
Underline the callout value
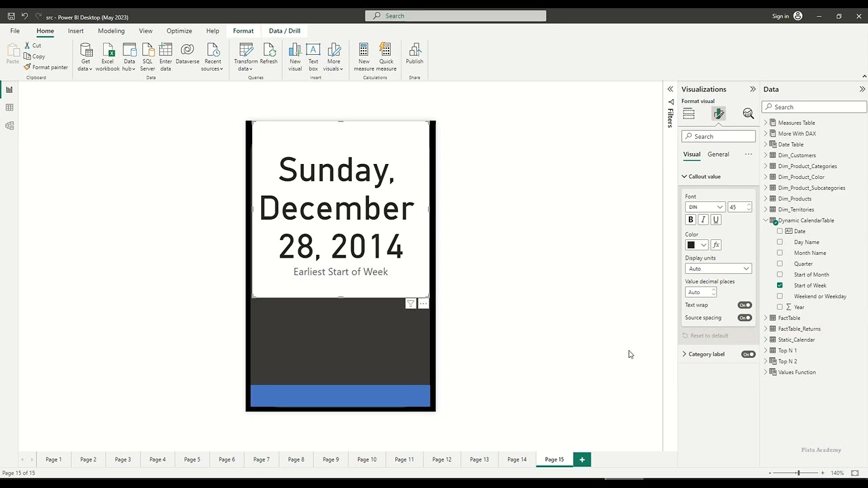point(715,220)
